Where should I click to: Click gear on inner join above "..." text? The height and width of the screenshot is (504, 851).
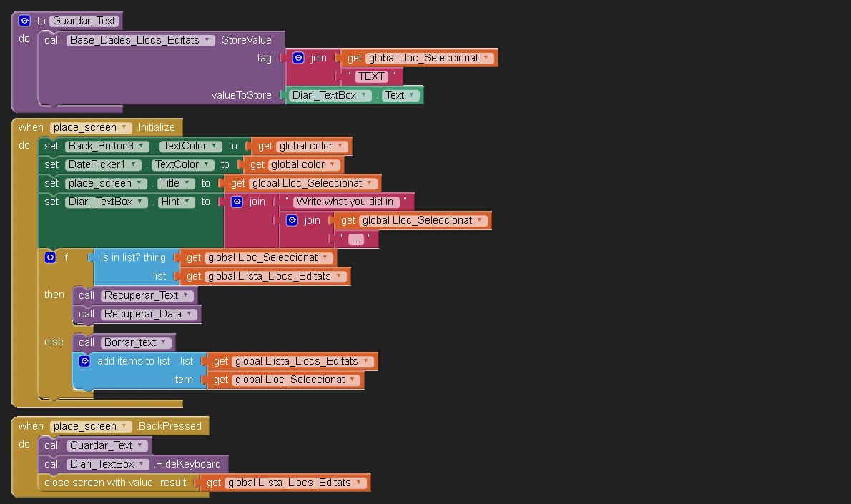(292, 220)
